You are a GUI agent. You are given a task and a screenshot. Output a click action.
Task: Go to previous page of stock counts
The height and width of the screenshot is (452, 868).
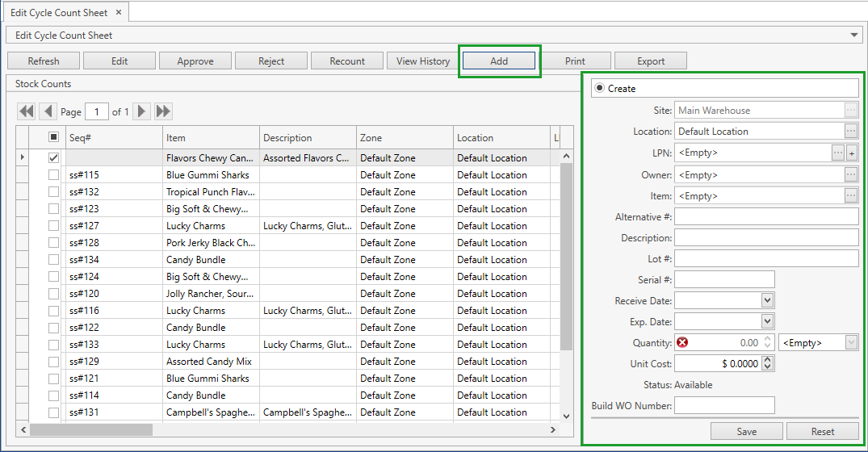click(x=48, y=111)
